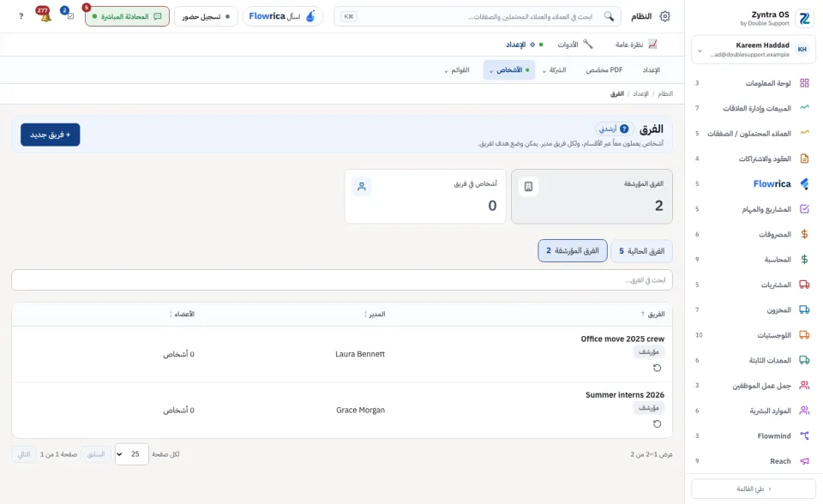Restore the Office move 2025 crew team

click(657, 368)
